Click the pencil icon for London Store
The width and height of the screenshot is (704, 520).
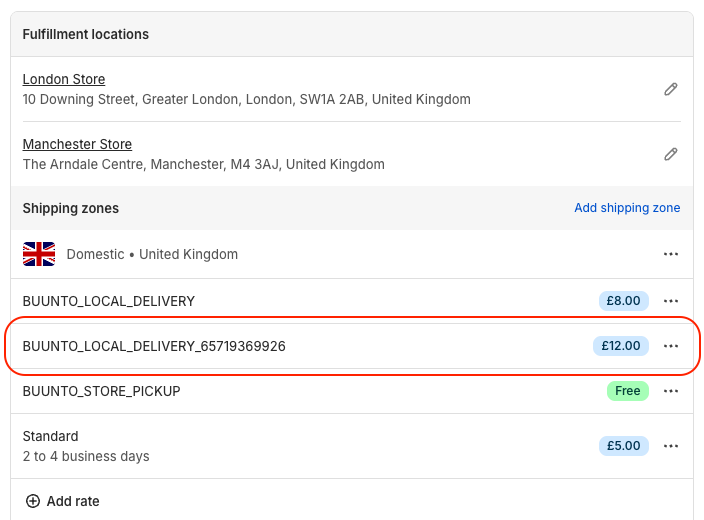pos(671,89)
